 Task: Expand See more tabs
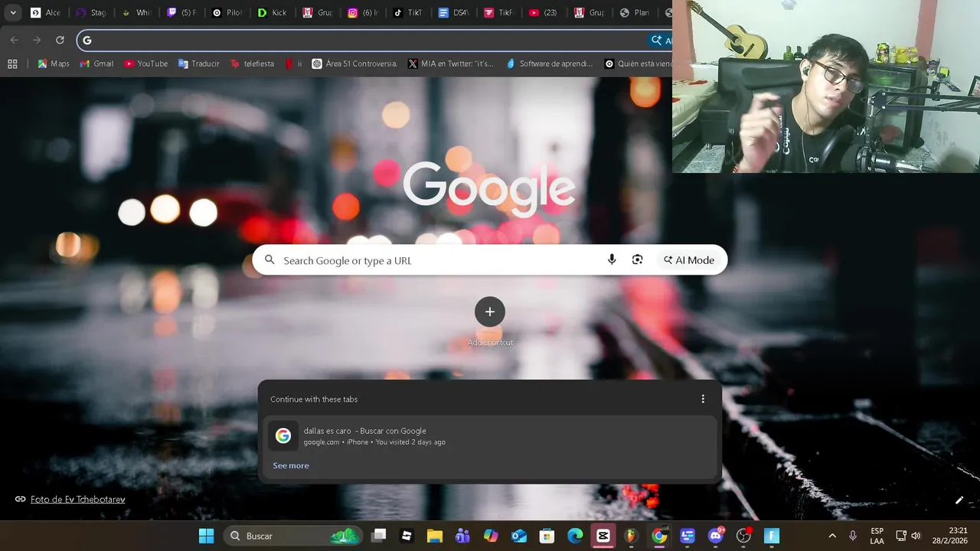[291, 465]
